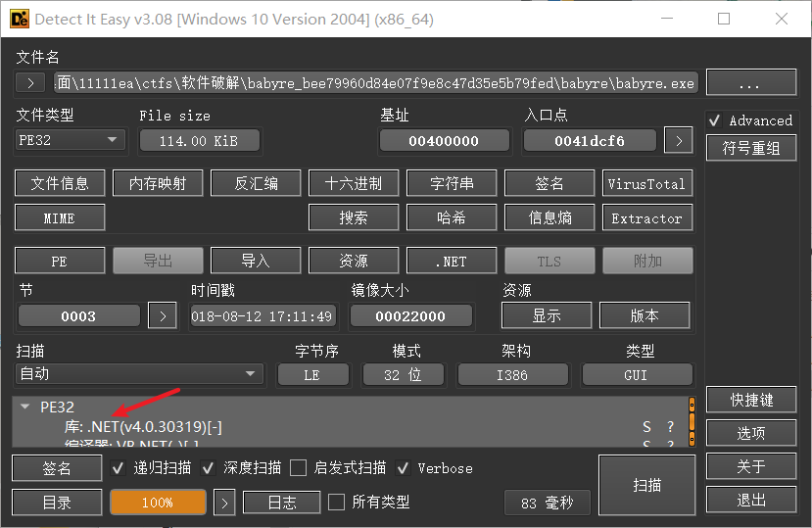The image size is (812, 528).
Task: Open 选项 options
Action: (x=751, y=433)
